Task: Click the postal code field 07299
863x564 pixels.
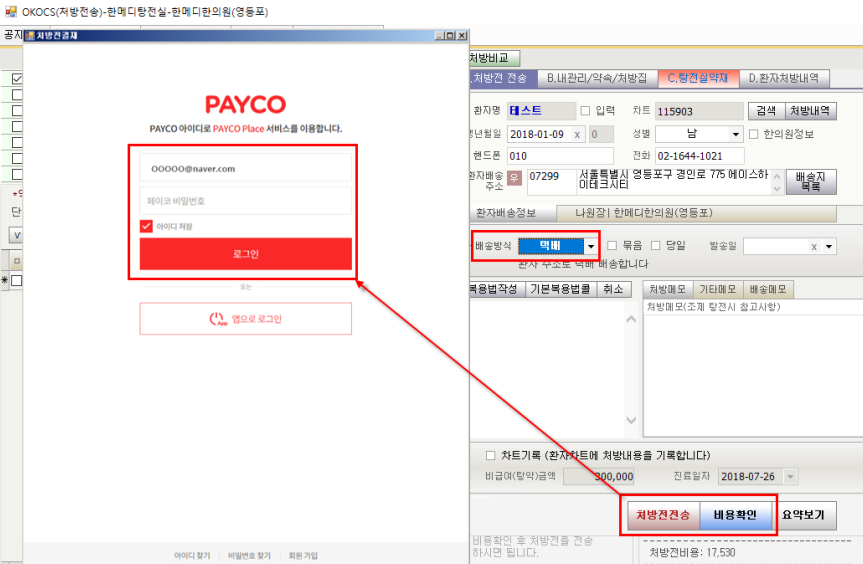Action: coord(551,182)
